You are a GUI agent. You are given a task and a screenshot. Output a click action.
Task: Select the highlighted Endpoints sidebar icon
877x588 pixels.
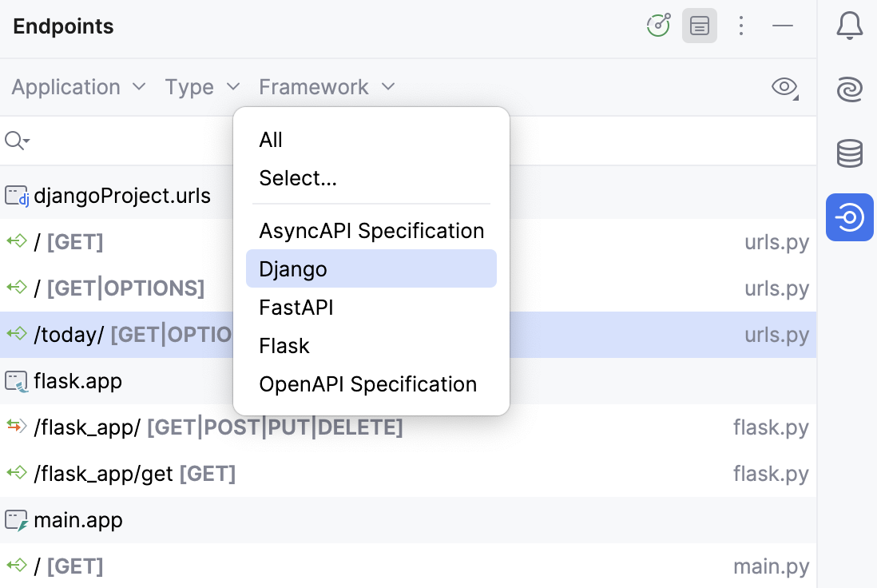tap(850, 217)
